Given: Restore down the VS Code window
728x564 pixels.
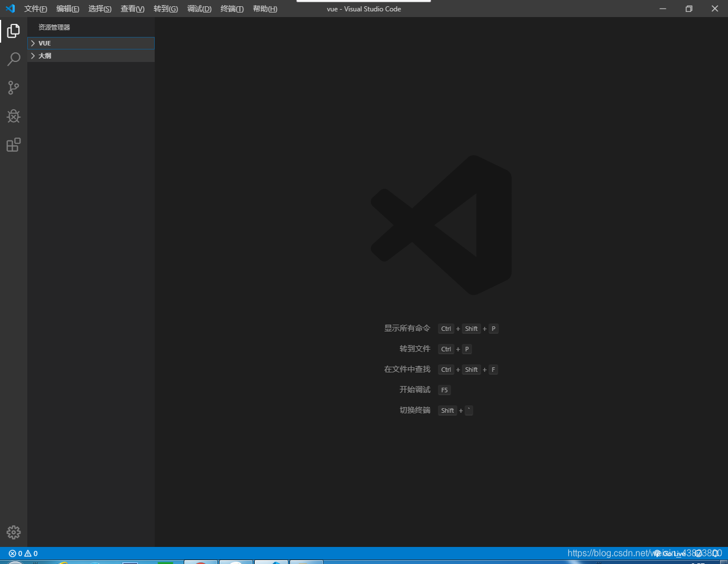Looking at the screenshot, I should [x=689, y=9].
